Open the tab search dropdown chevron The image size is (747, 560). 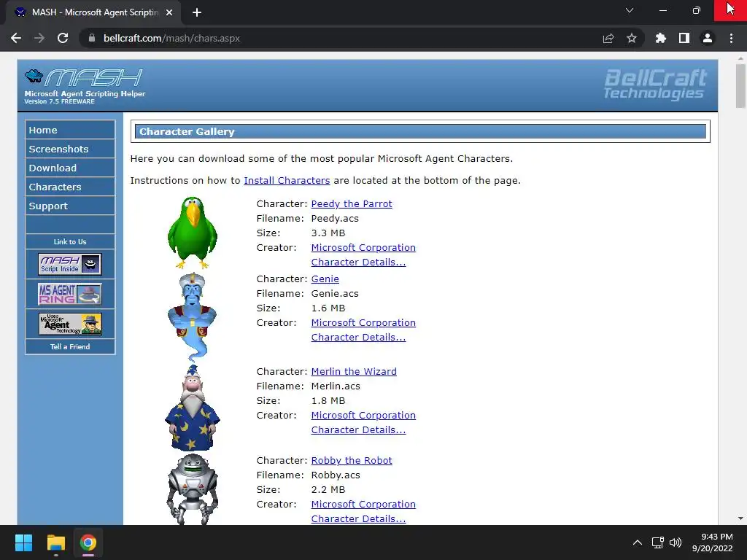(630, 10)
